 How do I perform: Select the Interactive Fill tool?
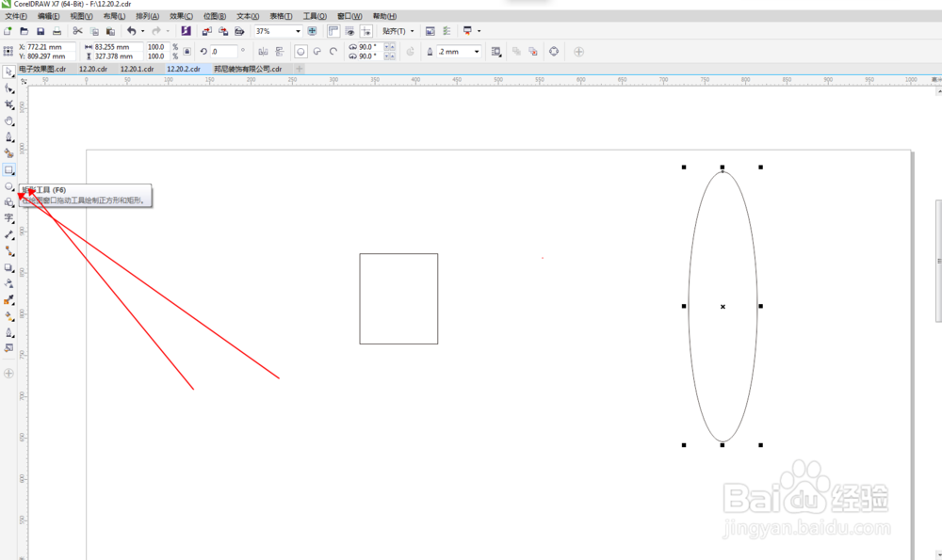(x=8, y=315)
